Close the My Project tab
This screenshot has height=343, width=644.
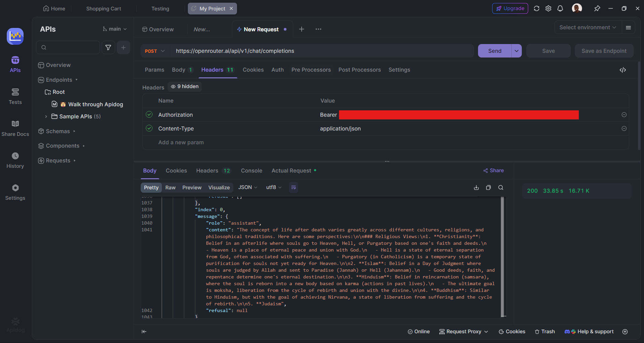click(231, 8)
